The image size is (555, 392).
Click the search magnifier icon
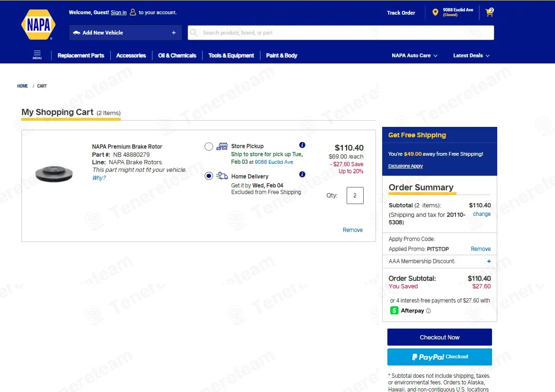coord(194,33)
